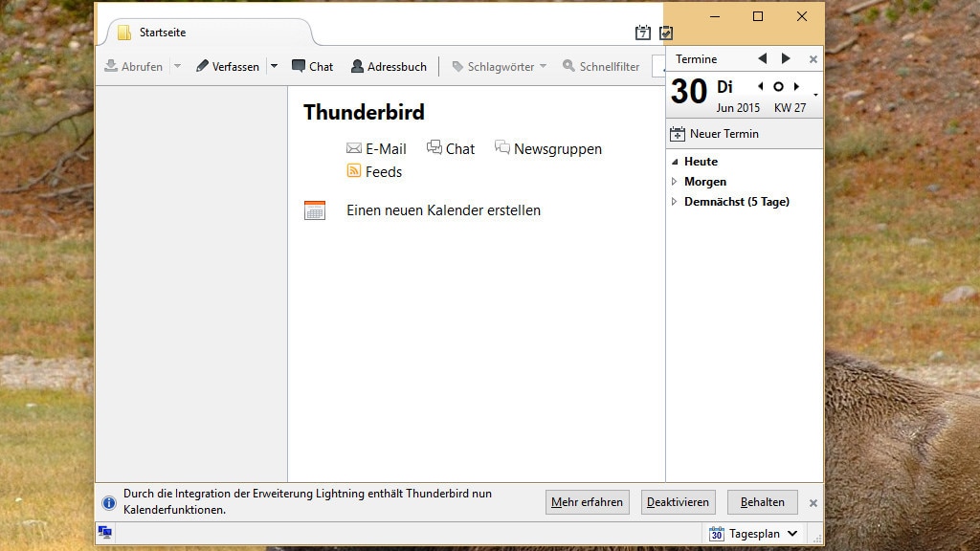
Task: Click Mehr erfahren button
Action: click(587, 502)
